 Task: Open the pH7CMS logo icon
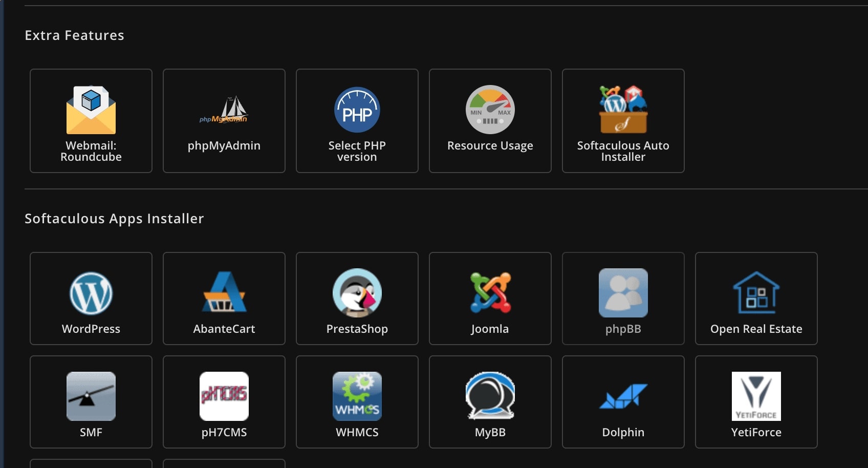[x=224, y=396]
